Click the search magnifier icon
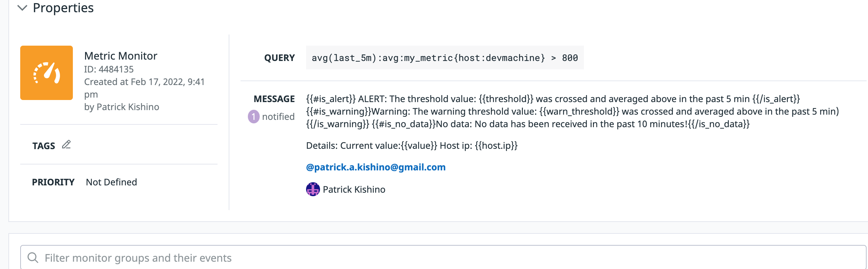 (x=33, y=258)
